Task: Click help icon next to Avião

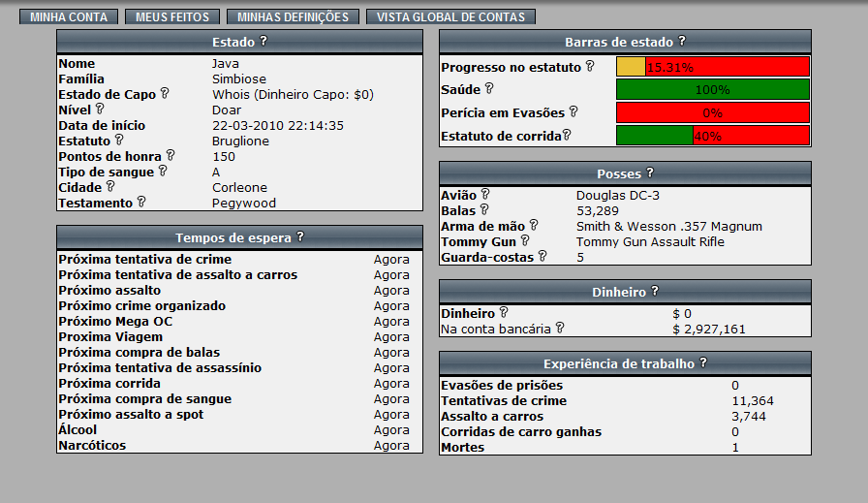Action: click(x=485, y=195)
